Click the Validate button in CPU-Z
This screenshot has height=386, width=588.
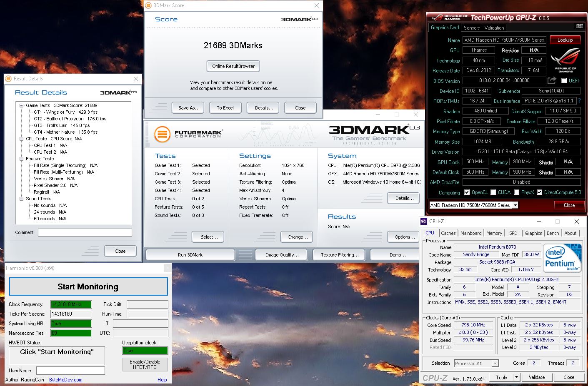coord(537,377)
